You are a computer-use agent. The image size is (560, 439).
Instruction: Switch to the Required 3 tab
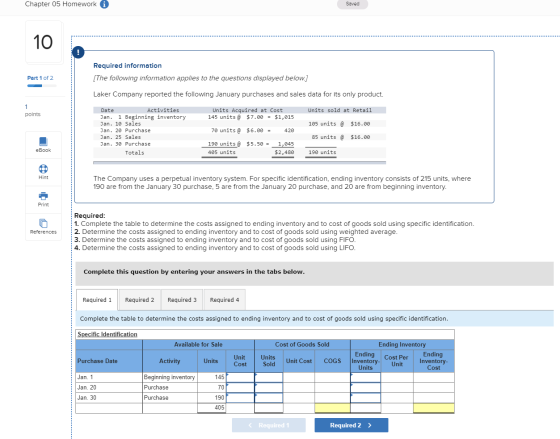tap(182, 300)
